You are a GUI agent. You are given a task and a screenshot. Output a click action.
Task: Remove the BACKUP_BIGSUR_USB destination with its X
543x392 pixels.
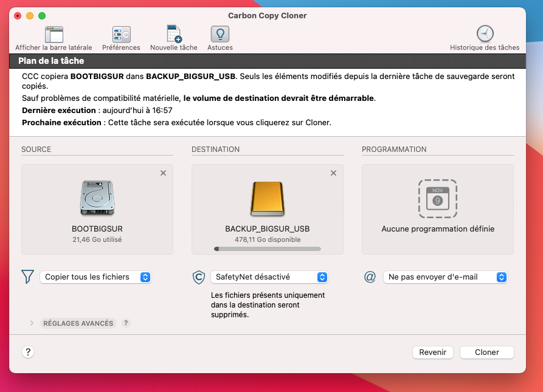point(333,173)
